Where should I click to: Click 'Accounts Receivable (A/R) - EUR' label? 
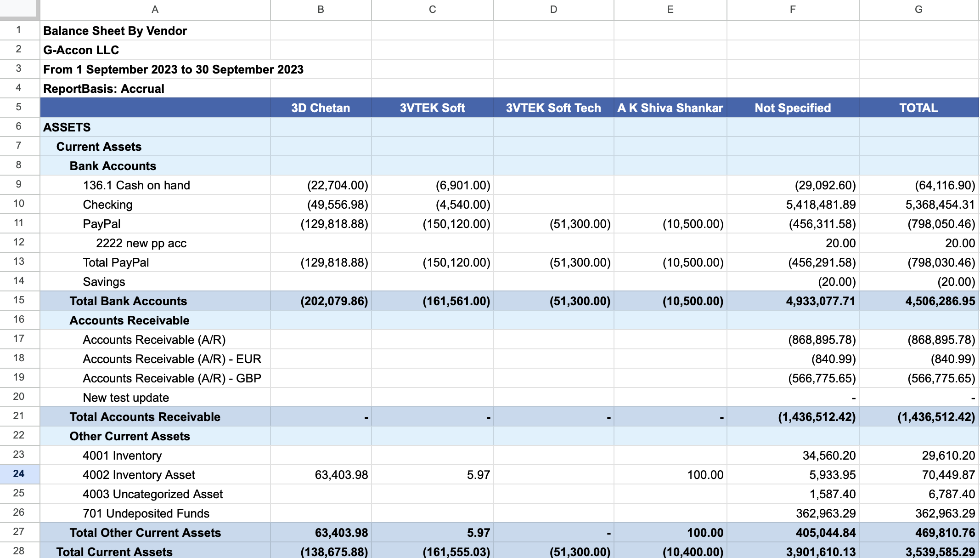pyautogui.click(x=172, y=359)
